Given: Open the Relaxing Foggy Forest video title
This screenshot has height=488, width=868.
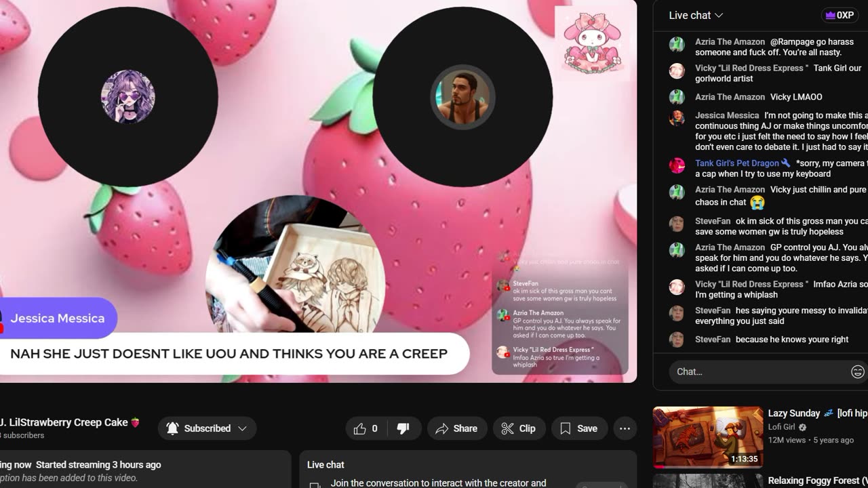Looking at the screenshot, I should 818,481.
